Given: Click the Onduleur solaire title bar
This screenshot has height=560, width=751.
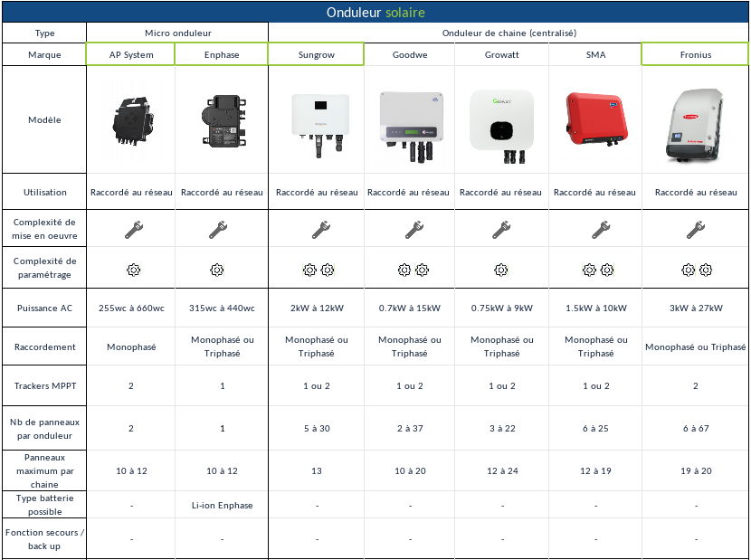Looking at the screenshot, I should coord(375,12).
